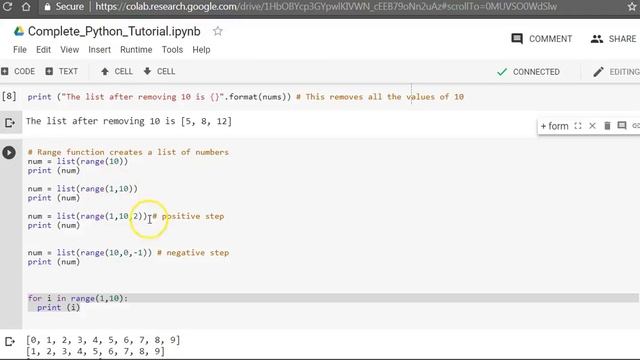Click the Google Drive logo next to notebook title

[19, 31]
